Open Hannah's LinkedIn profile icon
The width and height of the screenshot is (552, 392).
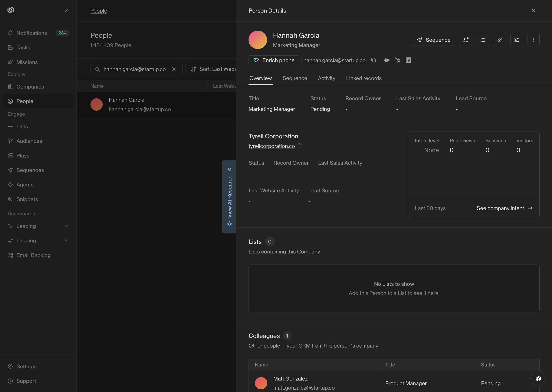[x=408, y=60]
